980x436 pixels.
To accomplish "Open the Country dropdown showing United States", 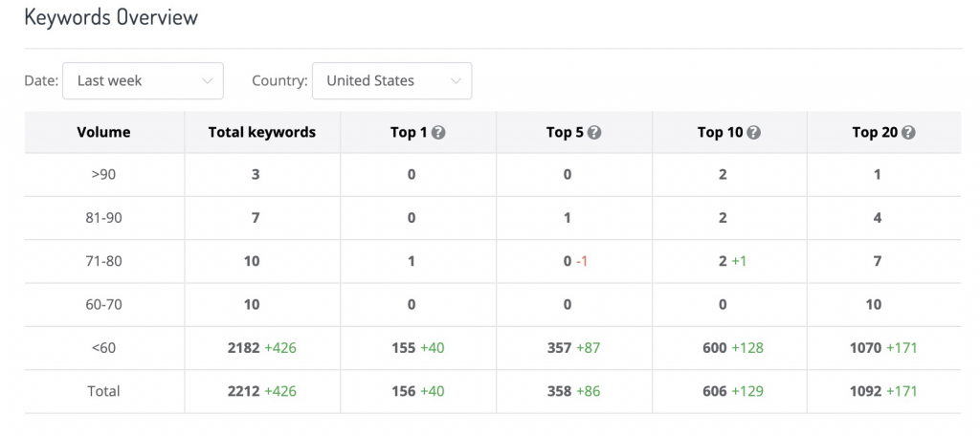I will pyautogui.click(x=391, y=80).
